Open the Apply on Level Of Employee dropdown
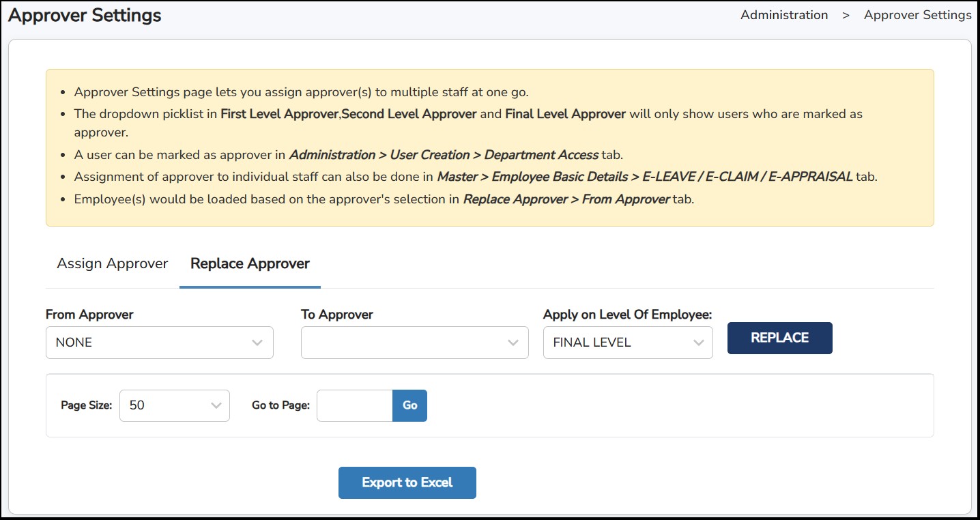The image size is (980, 520). point(627,342)
